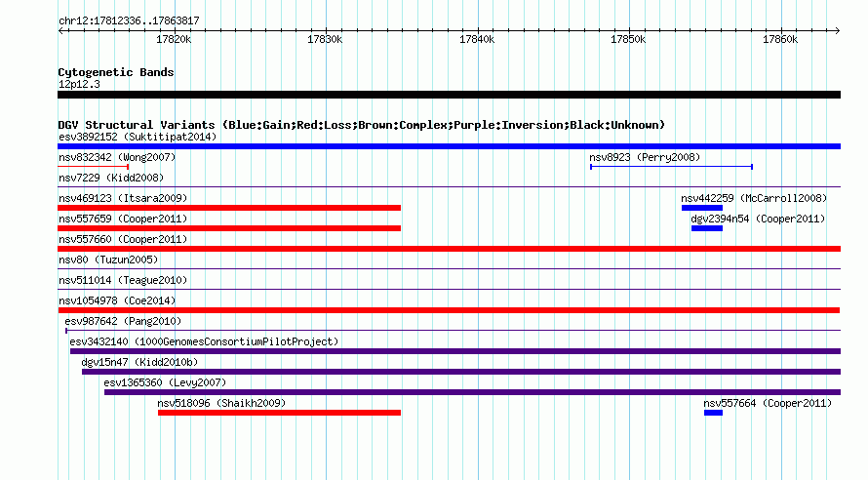Click the blue dgv2394n54 gain bar

(x=707, y=228)
